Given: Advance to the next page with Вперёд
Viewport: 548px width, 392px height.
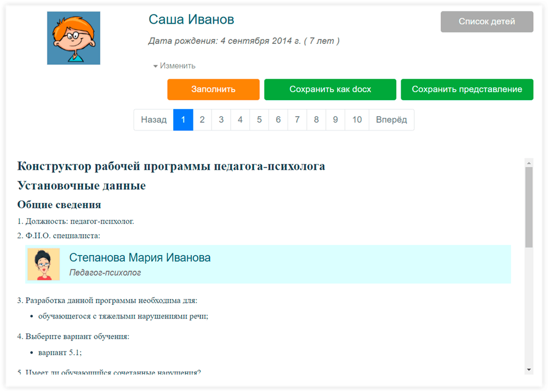Looking at the screenshot, I should click(391, 120).
